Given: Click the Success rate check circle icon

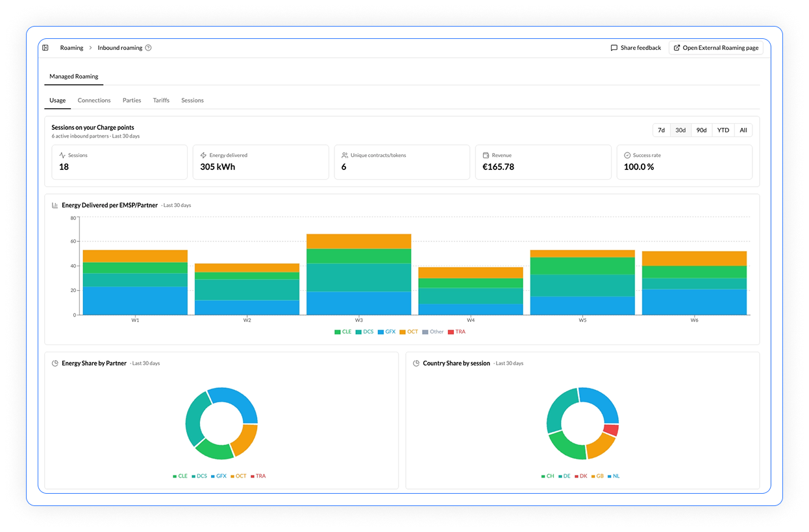Looking at the screenshot, I should pos(627,156).
